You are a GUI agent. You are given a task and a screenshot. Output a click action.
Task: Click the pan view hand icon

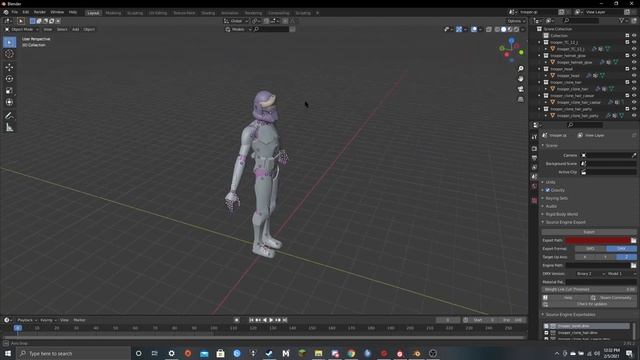click(x=520, y=78)
